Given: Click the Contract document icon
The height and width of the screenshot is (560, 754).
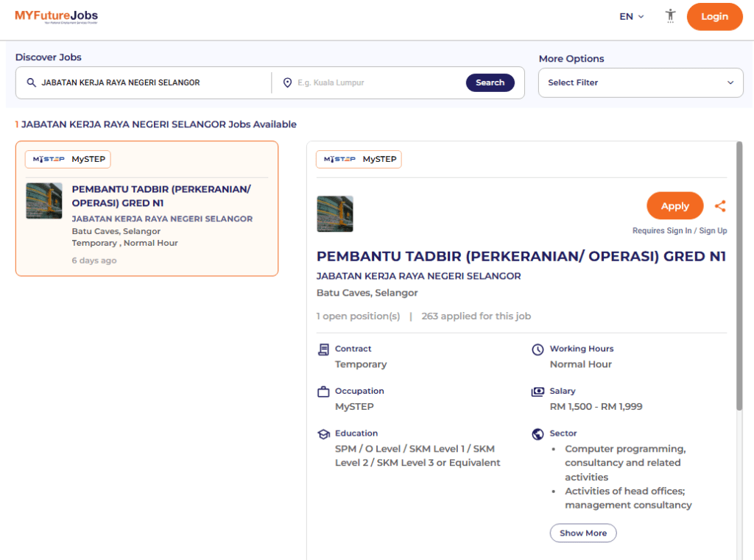Looking at the screenshot, I should [324, 350].
